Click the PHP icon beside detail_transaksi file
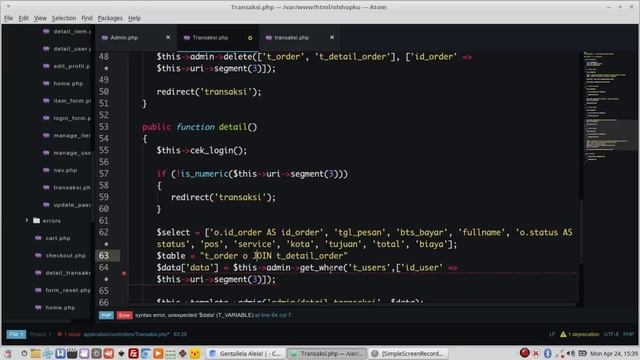The image size is (640, 360). (x=38, y=273)
